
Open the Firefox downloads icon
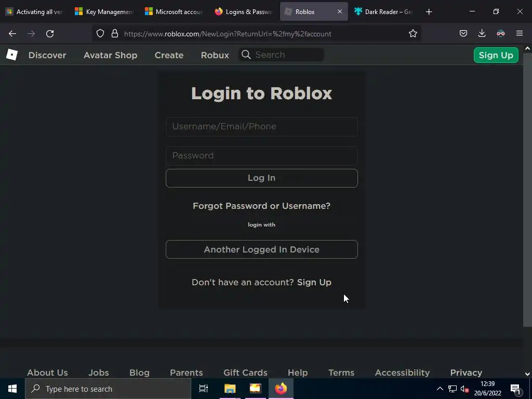482,33
